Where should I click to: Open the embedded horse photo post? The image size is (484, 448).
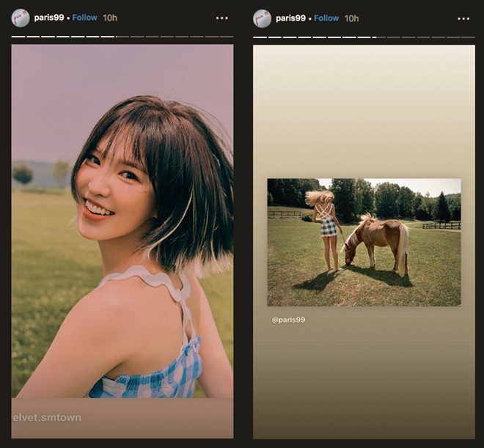364,242
